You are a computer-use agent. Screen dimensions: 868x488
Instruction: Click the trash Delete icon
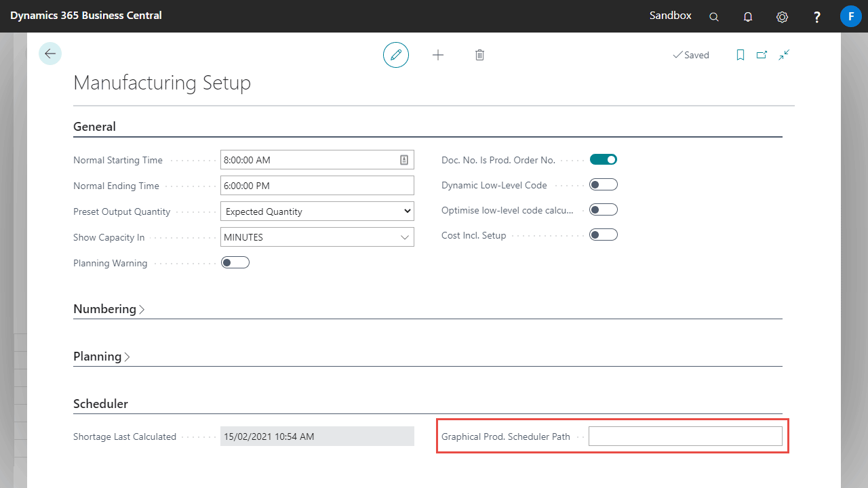(x=479, y=55)
